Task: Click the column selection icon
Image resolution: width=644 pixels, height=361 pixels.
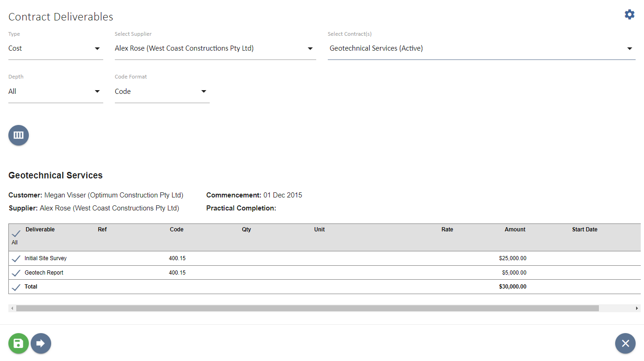Action: (18, 135)
